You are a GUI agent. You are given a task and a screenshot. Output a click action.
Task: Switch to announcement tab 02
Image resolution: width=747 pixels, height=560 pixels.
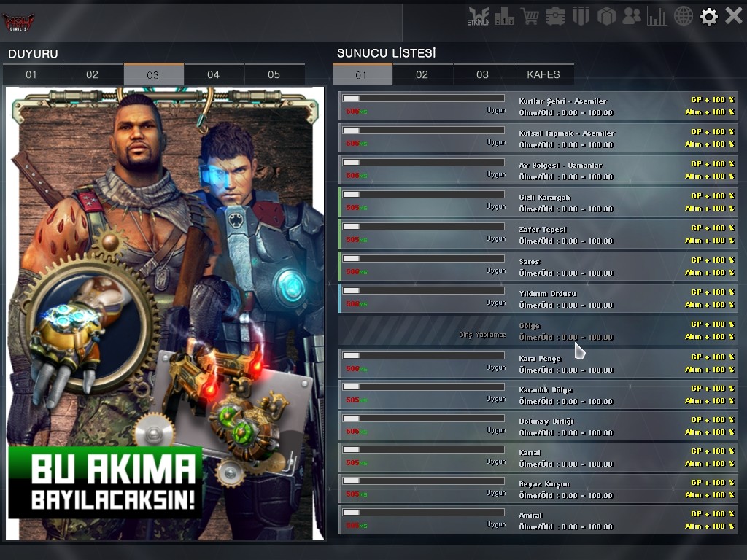(93, 74)
